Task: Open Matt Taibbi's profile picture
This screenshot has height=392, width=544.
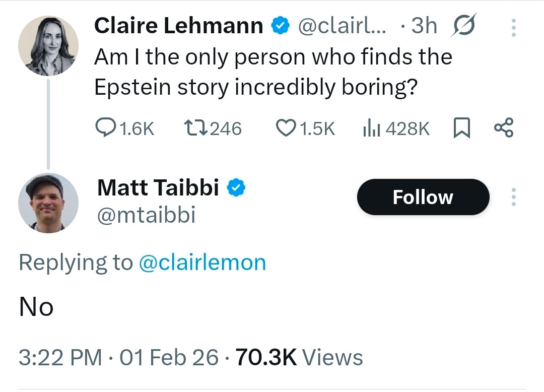Action: pos(48,203)
